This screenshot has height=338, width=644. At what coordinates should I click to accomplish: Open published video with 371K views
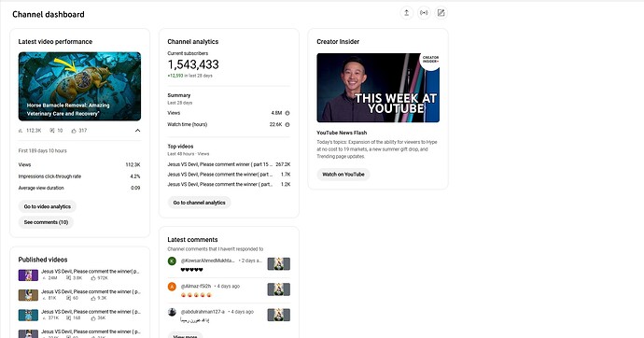91,312
